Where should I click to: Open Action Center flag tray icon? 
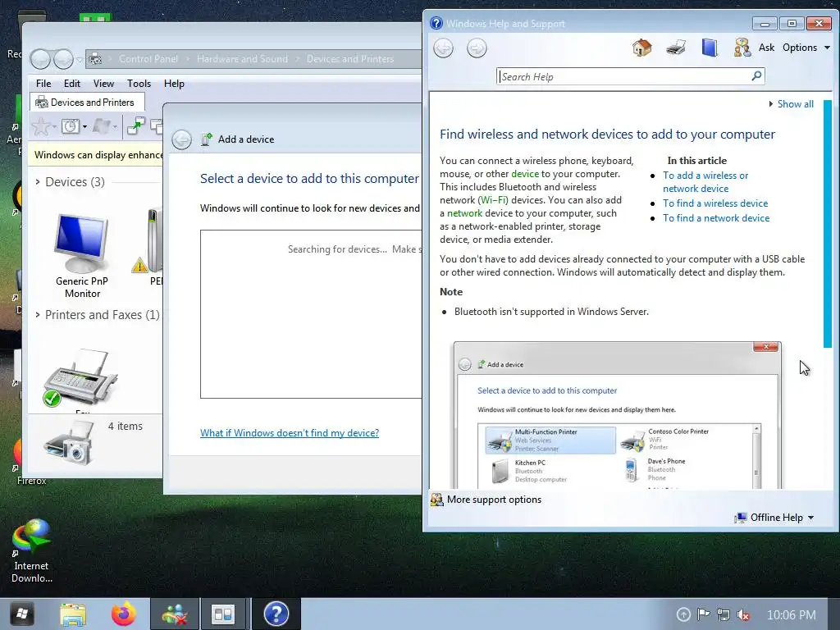pyautogui.click(x=703, y=614)
